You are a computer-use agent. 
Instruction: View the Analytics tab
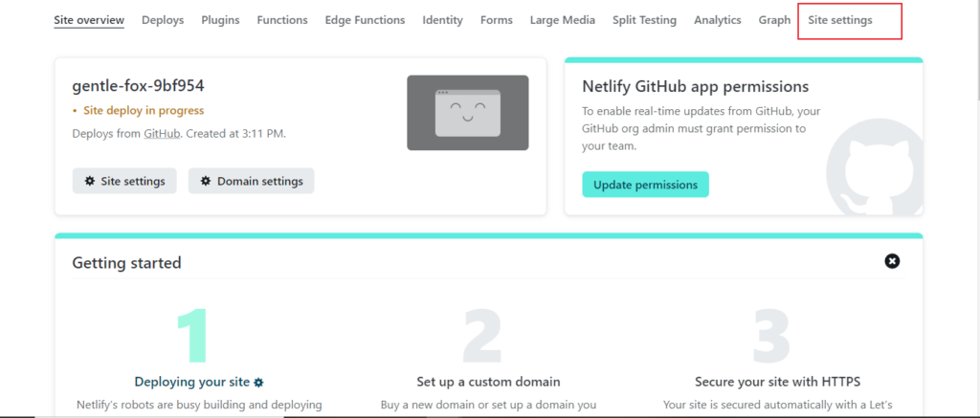click(717, 20)
